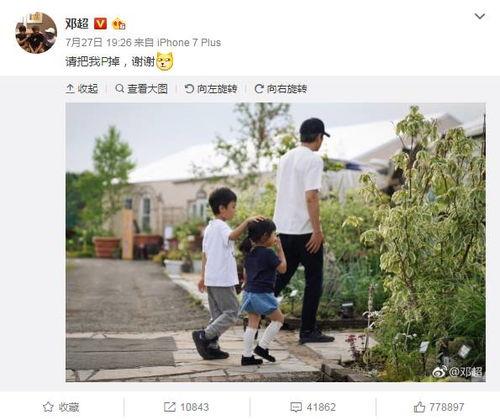The image size is (500, 420).
Task: Open the post options chevron menu
Action: pos(479,16)
